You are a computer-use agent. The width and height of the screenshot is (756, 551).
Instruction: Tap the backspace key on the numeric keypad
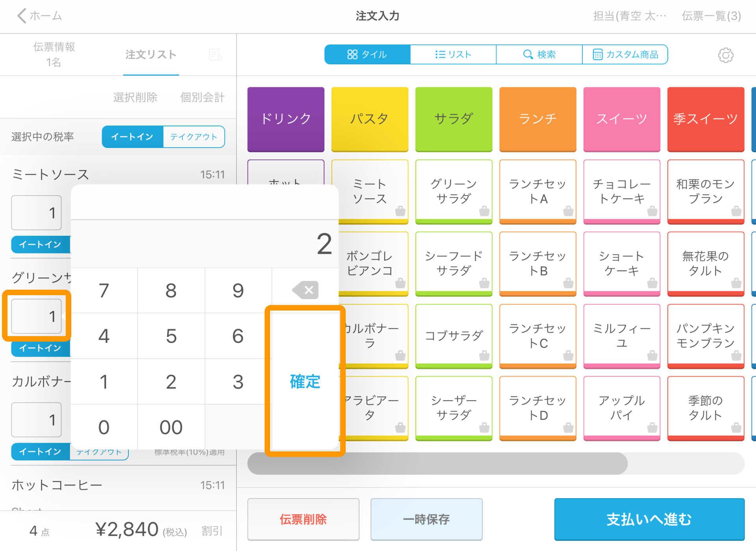click(x=305, y=290)
